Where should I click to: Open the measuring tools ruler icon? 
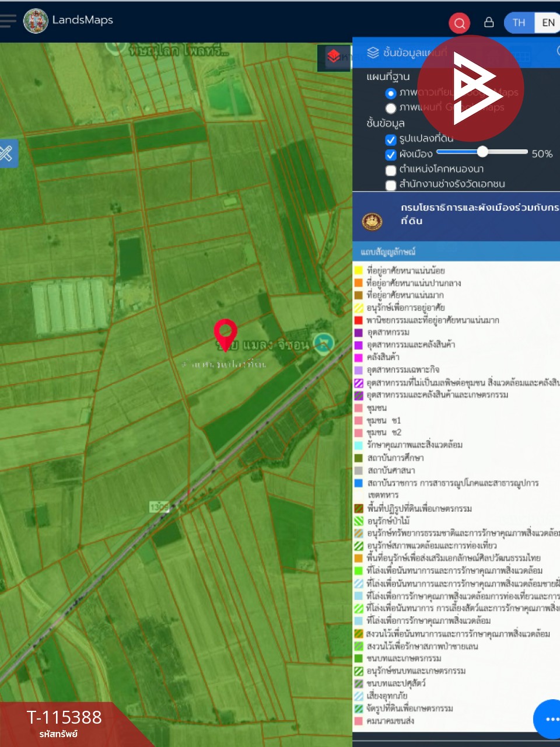click(x=7, y=153)
